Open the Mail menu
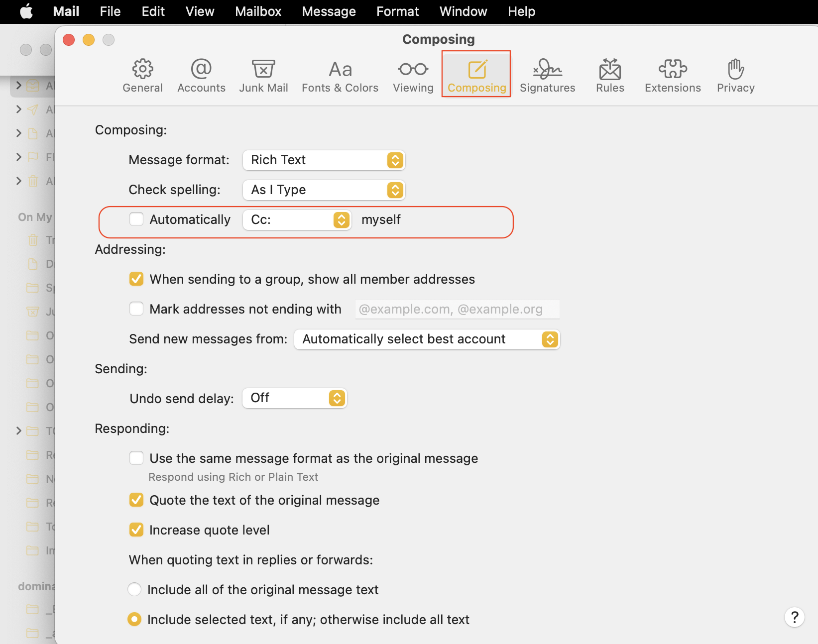The image size is (818, 644). tap(66, 11)
